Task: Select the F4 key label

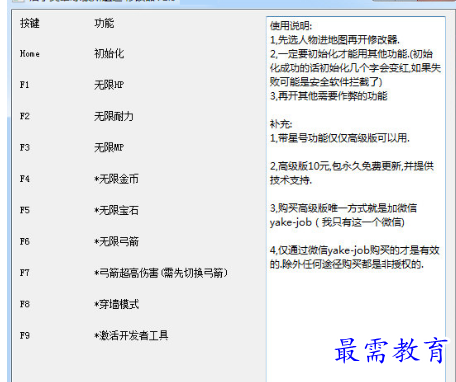Action: tap(25, 179)
